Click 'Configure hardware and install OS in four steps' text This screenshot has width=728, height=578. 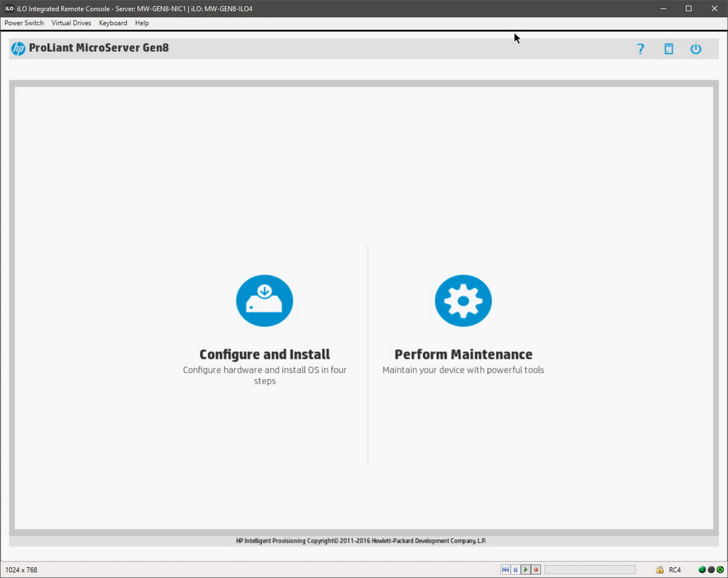click(x=265, y=375)
